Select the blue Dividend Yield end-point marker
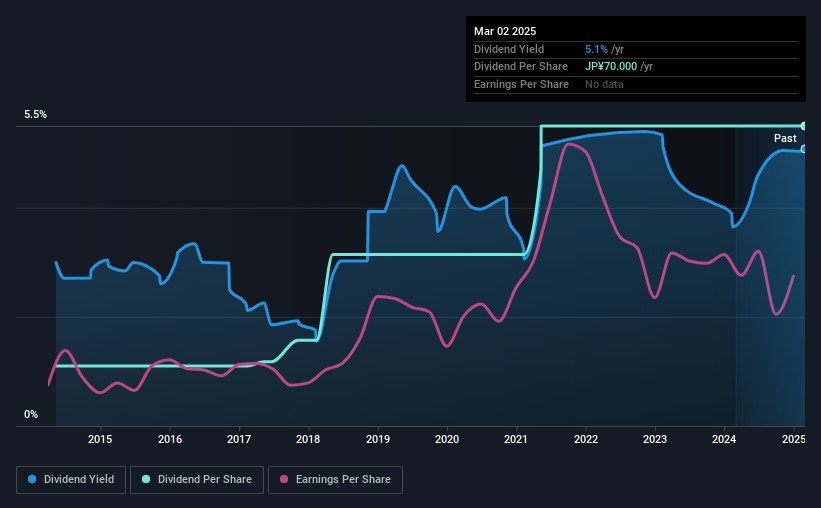This screenshot has width=821, height=508. point(804,149)
